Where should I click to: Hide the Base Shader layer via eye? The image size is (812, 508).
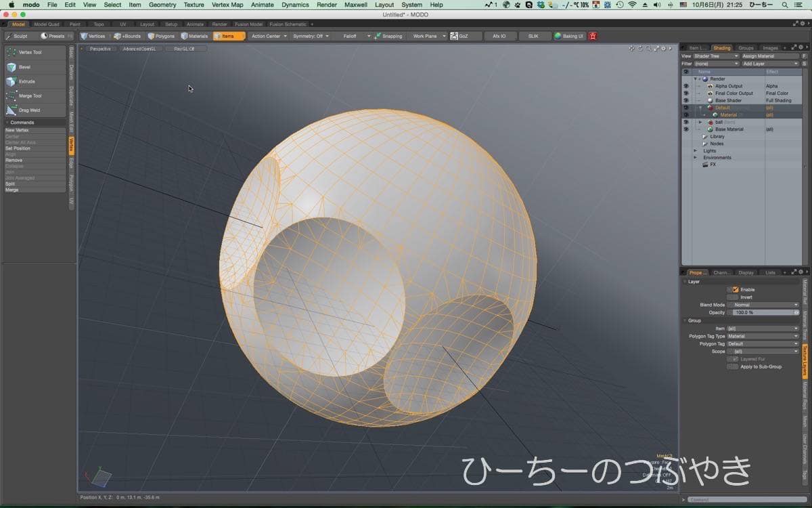(x=685, y=100)
